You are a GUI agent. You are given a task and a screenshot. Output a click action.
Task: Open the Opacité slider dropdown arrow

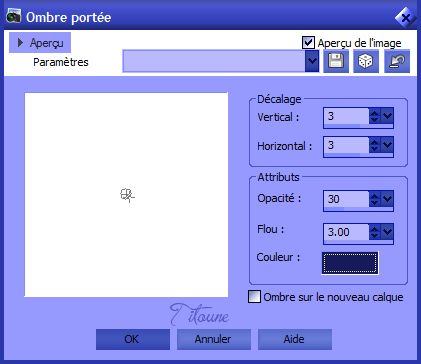[387, 199]
